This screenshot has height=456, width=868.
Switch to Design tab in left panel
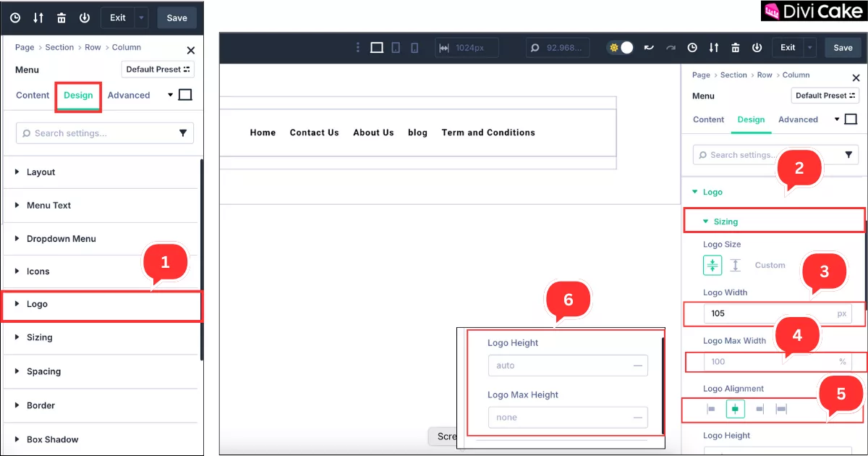78,96
